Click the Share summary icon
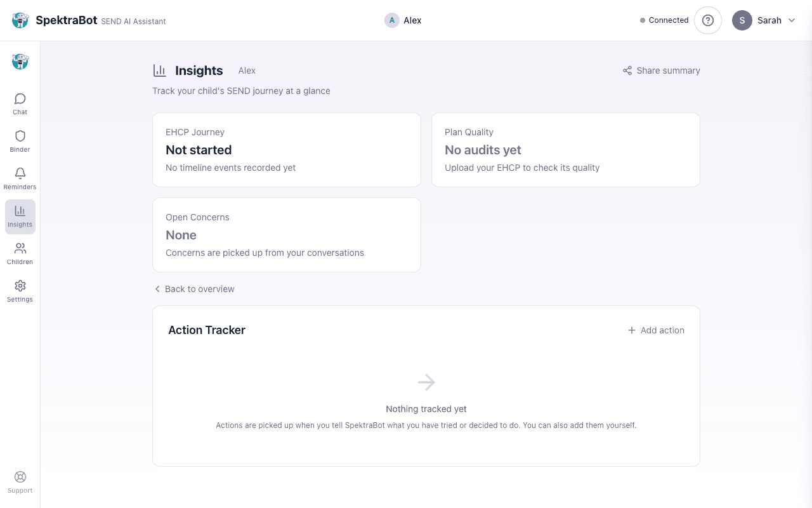812x508 pixels. tap(627, 70)
